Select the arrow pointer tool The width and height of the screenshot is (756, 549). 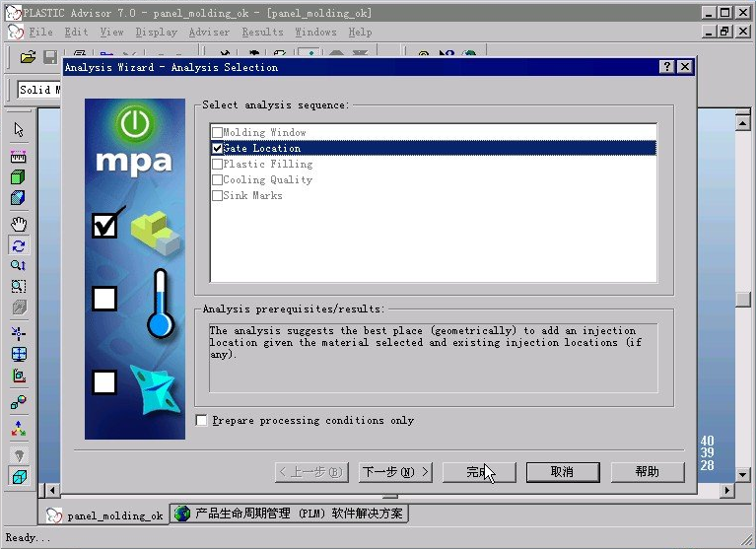click(19, 130)
